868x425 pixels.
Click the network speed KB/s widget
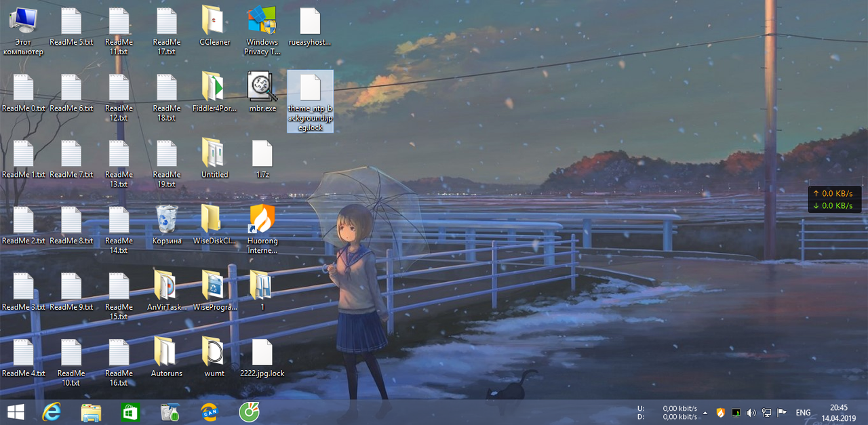point(834,199)
